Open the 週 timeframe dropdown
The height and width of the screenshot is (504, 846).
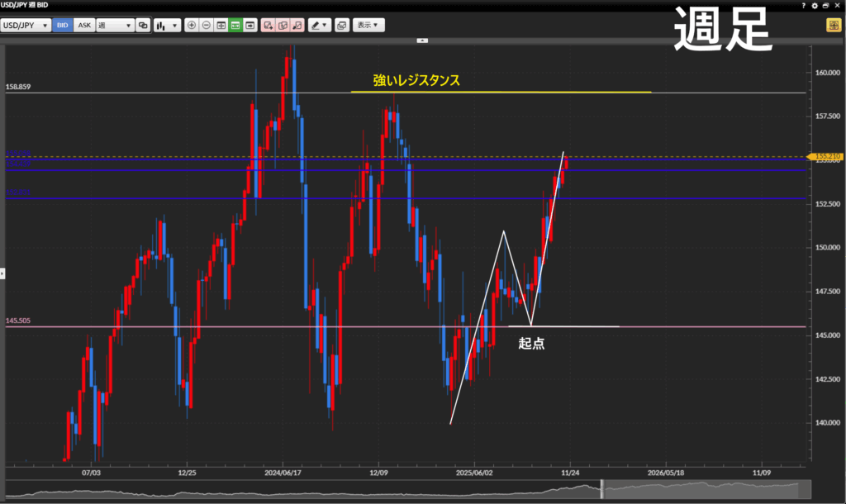click(x=115, y=26)
